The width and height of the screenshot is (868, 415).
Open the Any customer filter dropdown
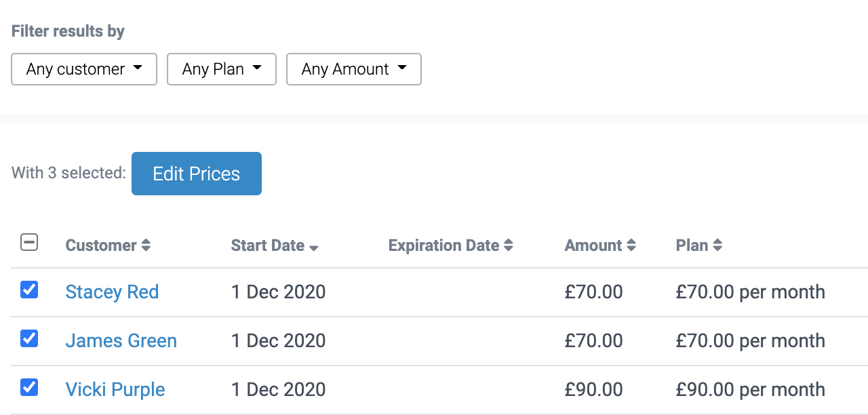84,69
